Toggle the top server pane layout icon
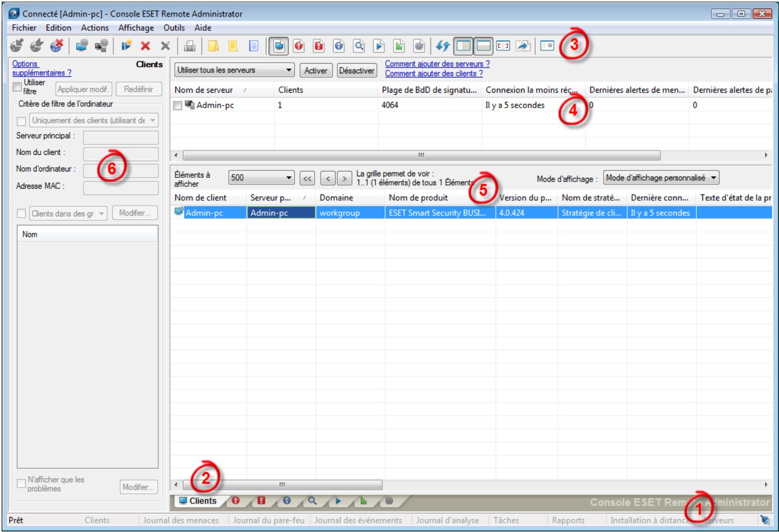Screen dimensions: 779x532 [484, 47]
